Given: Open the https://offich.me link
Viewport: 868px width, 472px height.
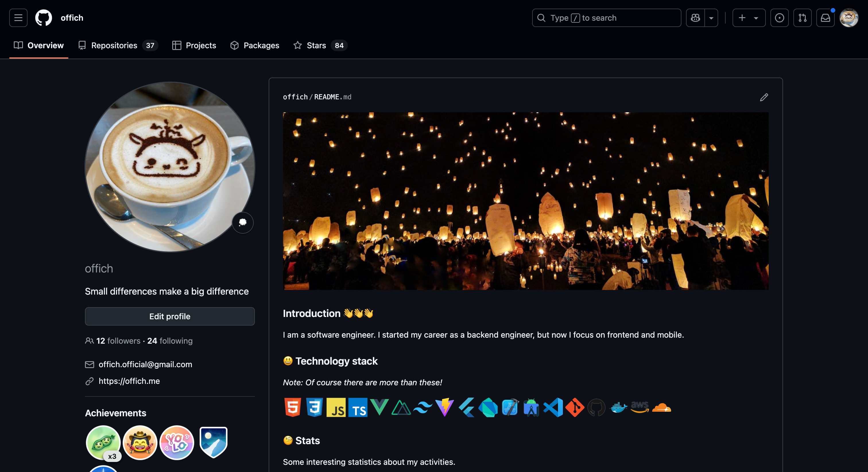Looking at the screenshot, I should tap(129, 381).
